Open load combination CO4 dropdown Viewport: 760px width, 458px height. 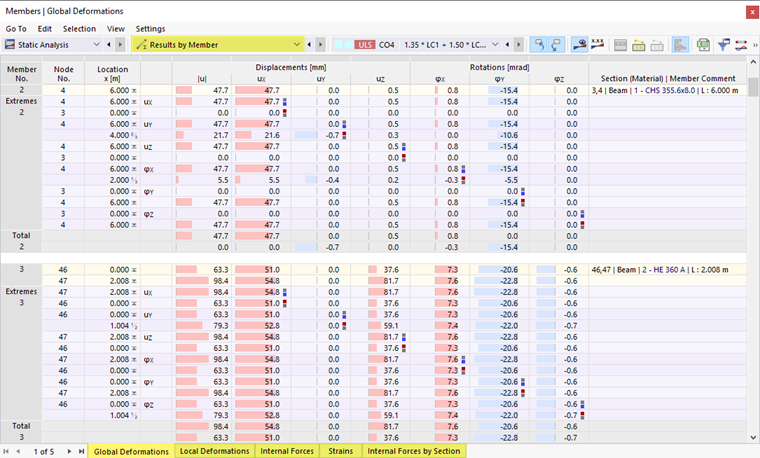[x=495, y=45]
